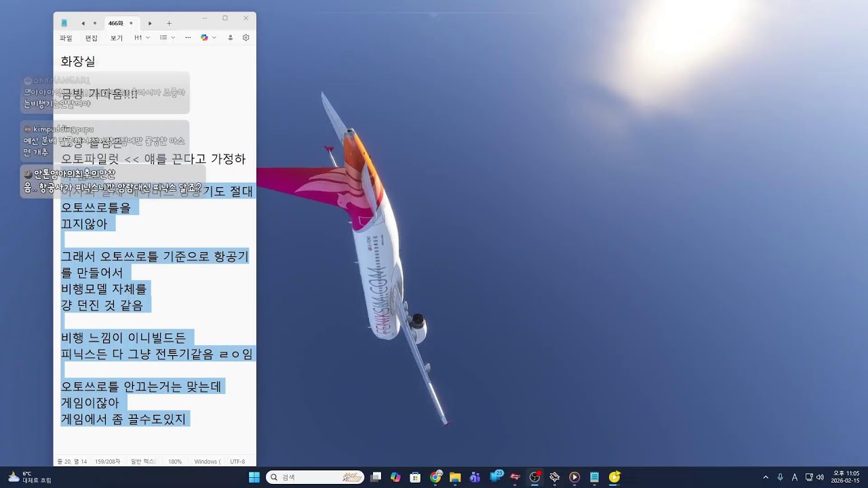Open the red aircraft app on the taskbar

(515, 477)
